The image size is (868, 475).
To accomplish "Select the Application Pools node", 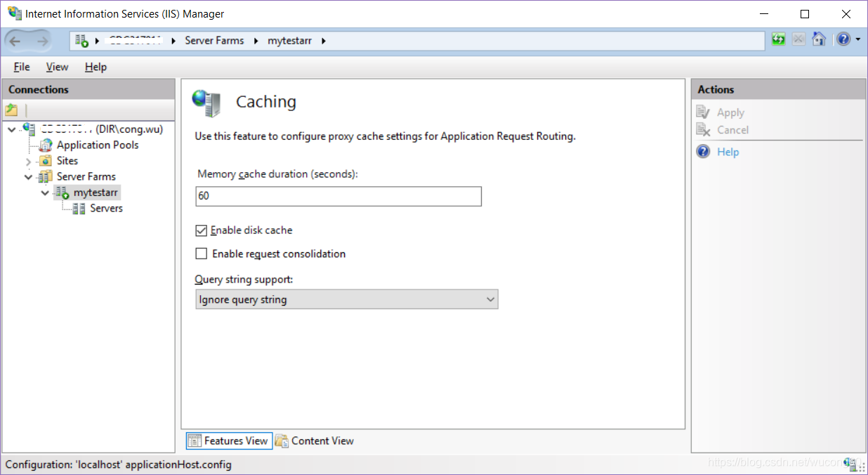I will [98, 145].
